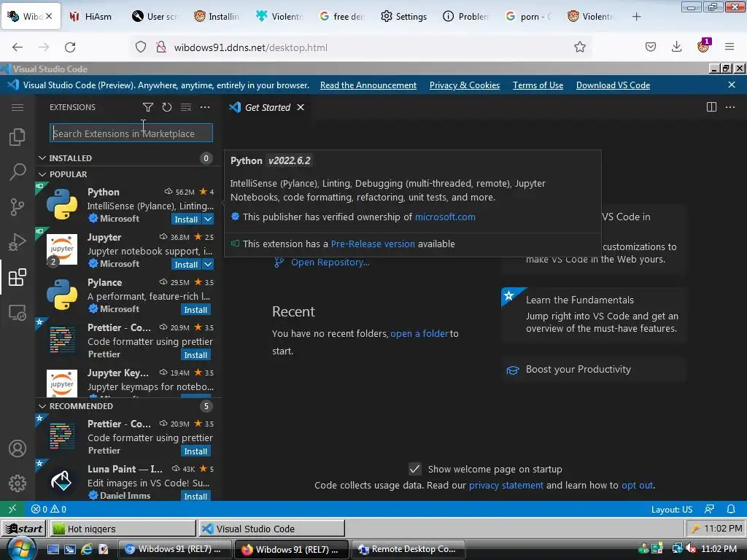
Task: Click the browser address bar URL
Action: pyautogui.click(x=251, y=47)
